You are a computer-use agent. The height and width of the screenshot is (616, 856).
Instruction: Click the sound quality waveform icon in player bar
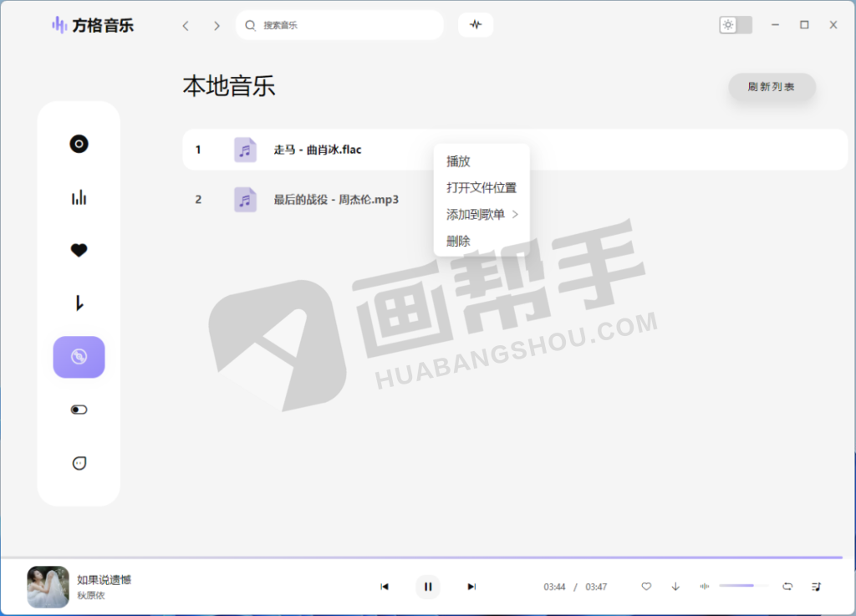tap(704, 587)
